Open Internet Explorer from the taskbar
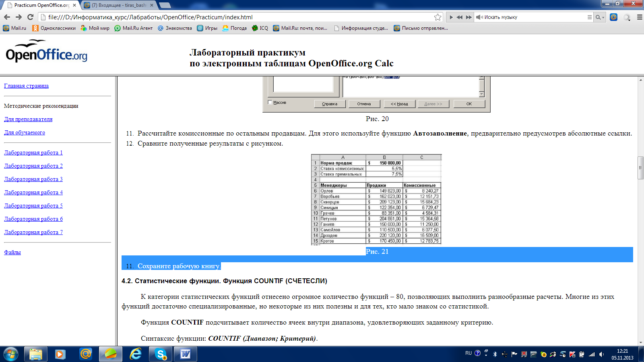The height and width of the screenshot is (362, 644). (x=136, y=354)
